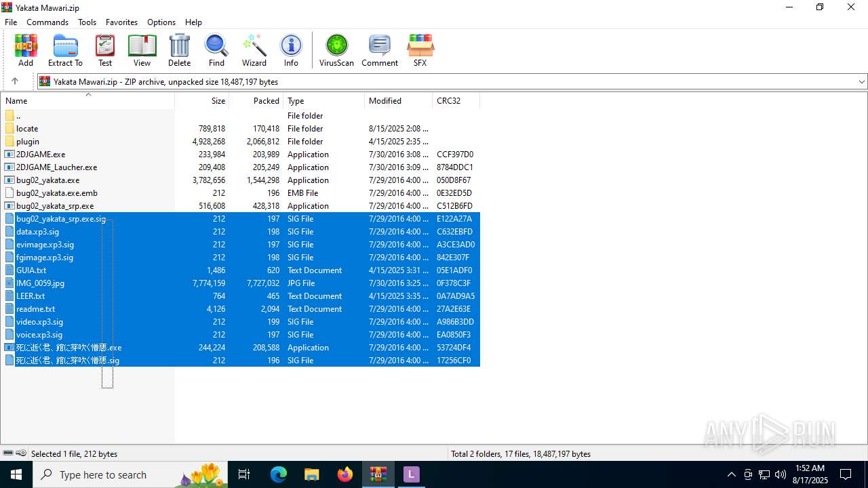Click the View toolbar icon
The width and height of the screenshot is (868, 488).
pos(142,51)
